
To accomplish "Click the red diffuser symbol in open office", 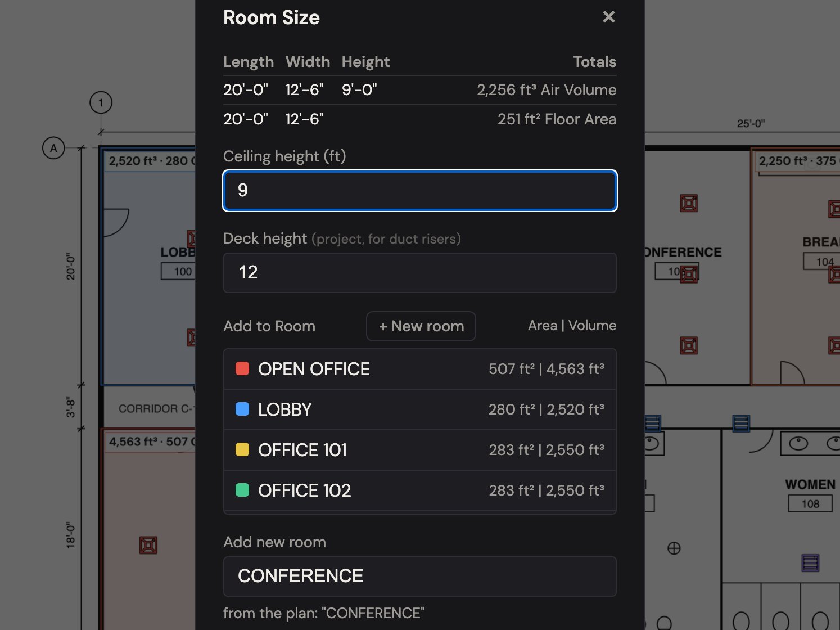I will click(x=148, y=545).
